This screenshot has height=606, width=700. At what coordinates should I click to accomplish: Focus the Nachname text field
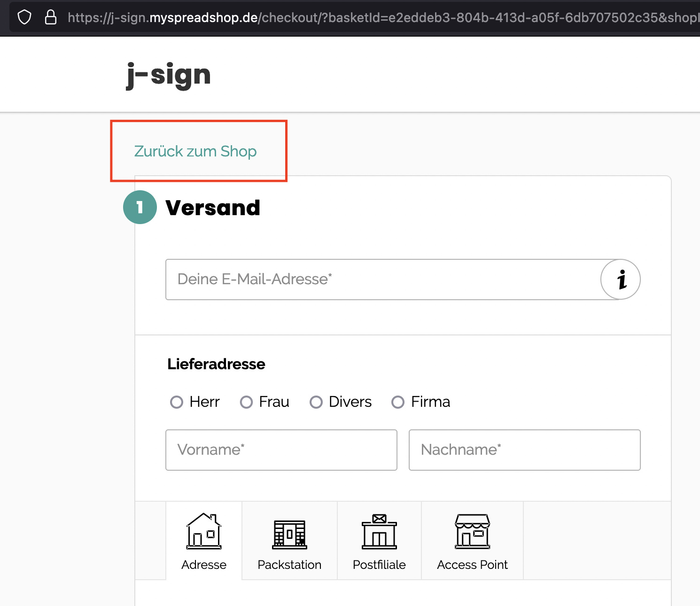[524, 450]
